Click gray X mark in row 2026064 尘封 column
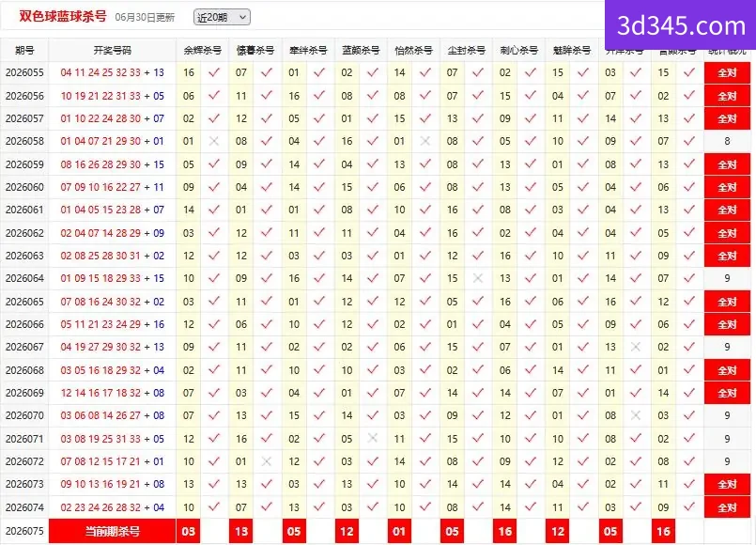 478,278
